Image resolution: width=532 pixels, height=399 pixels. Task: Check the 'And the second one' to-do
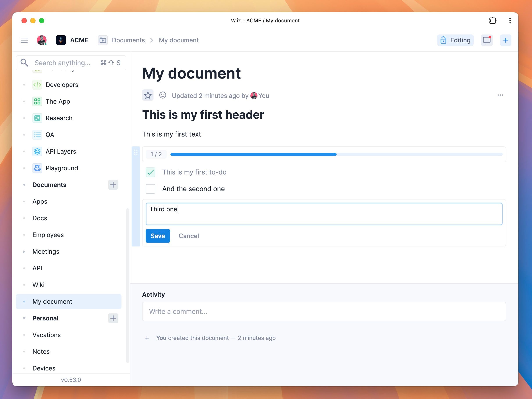click(150, 189)
